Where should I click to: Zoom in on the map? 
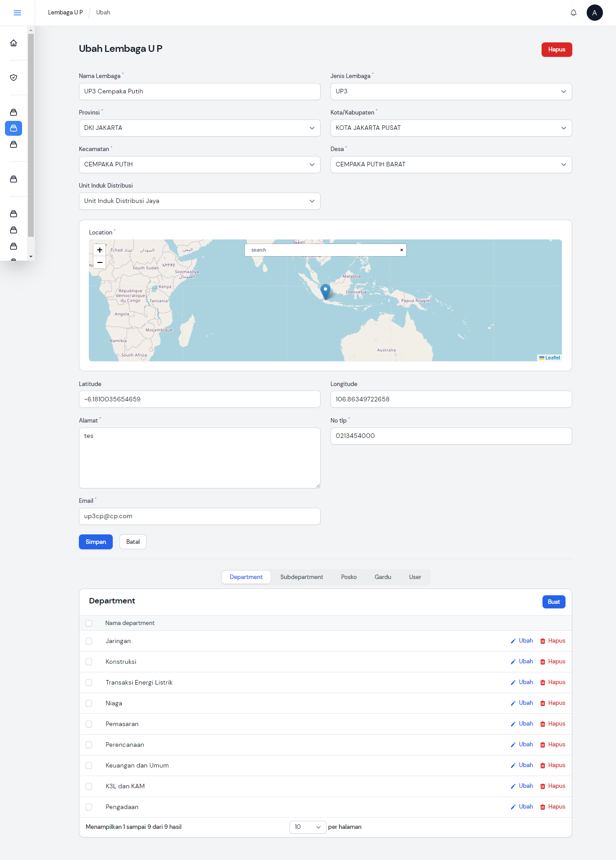click(x=100, y=250)
